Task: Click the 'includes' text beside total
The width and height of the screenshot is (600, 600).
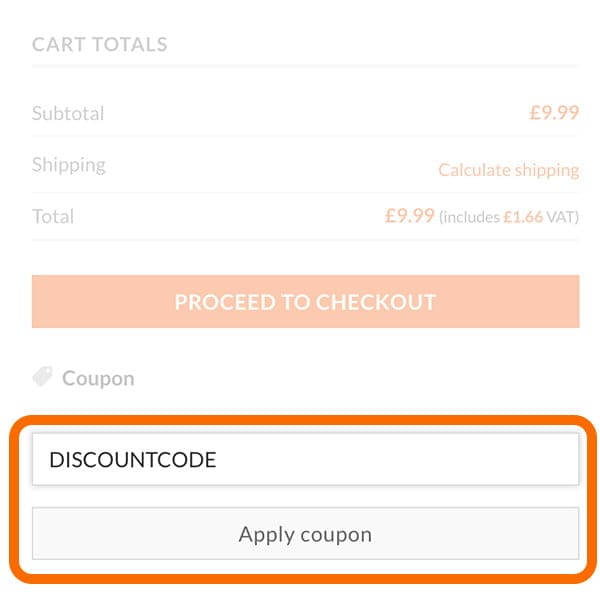Action: (x=472, y=217)
